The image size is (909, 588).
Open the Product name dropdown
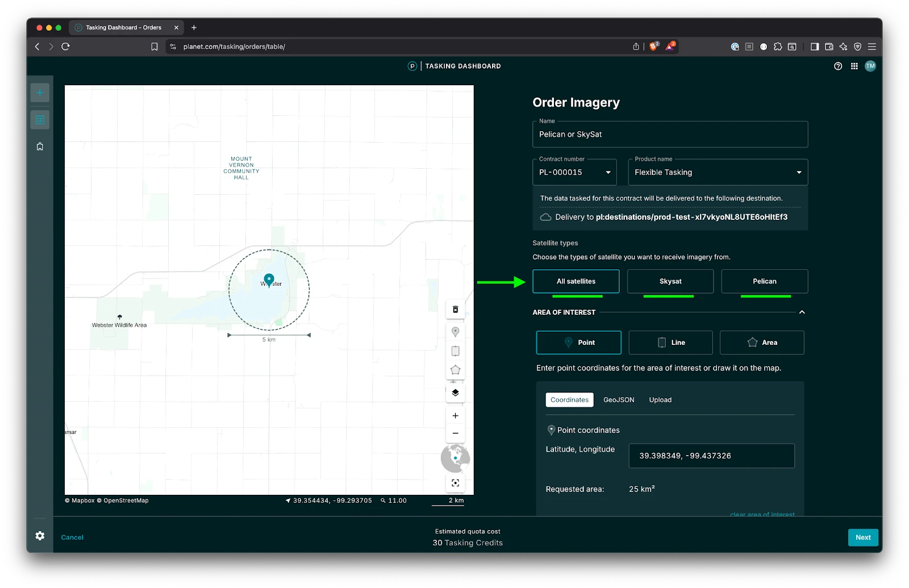click(718, 172)
